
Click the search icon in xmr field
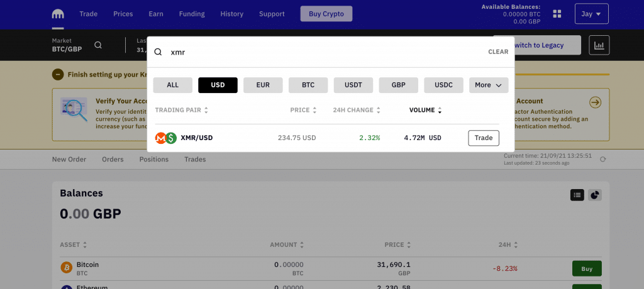(x=158, y=52)
